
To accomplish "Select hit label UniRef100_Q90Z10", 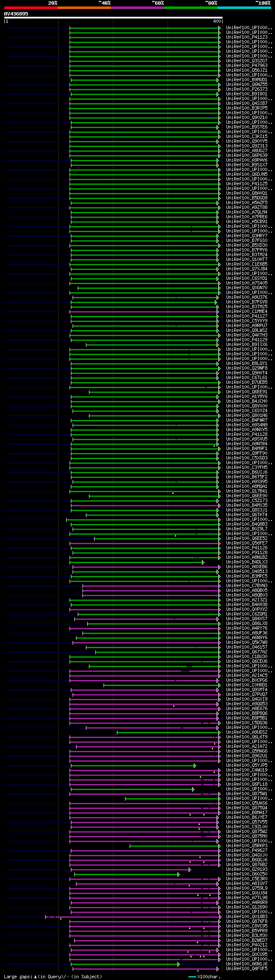I will click(247, 117).
